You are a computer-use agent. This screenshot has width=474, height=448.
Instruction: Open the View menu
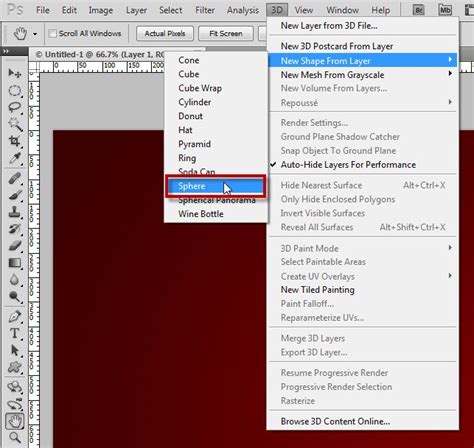coord(304,10)
